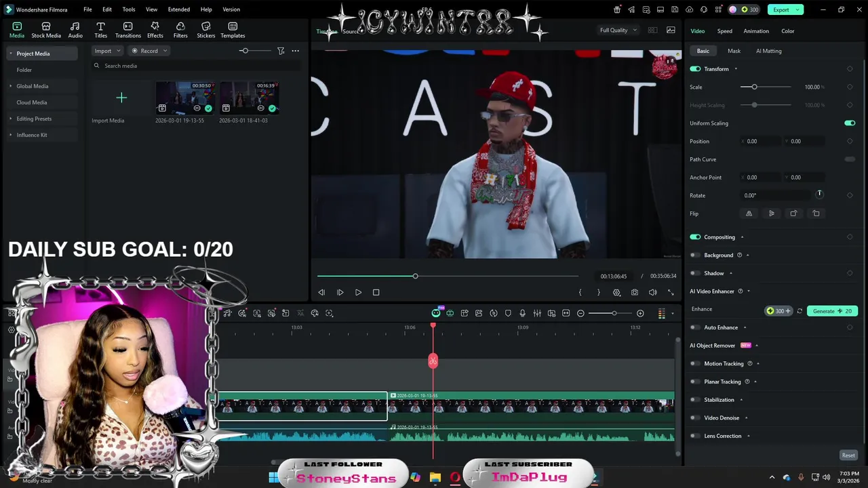Take a snapshot of the preview
868x488 pixels.
pos(634,292)
